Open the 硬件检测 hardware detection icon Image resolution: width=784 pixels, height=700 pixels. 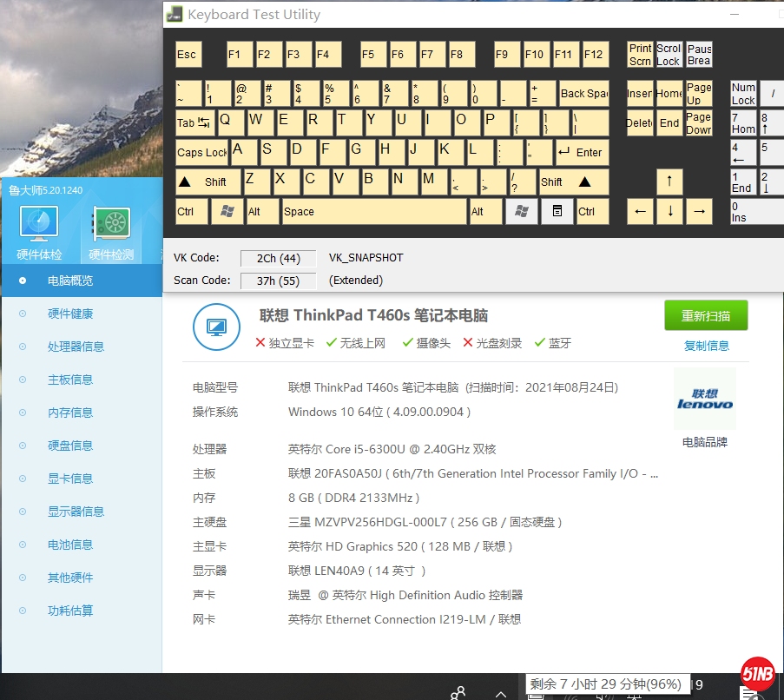point(111,225)
